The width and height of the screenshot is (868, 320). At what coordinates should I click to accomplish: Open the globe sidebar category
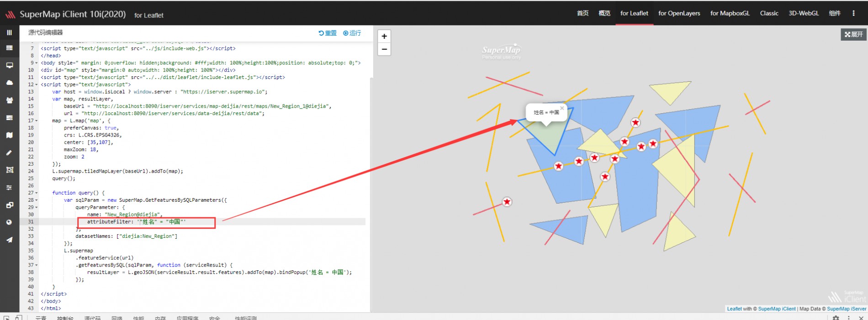[x=9, y=222]
